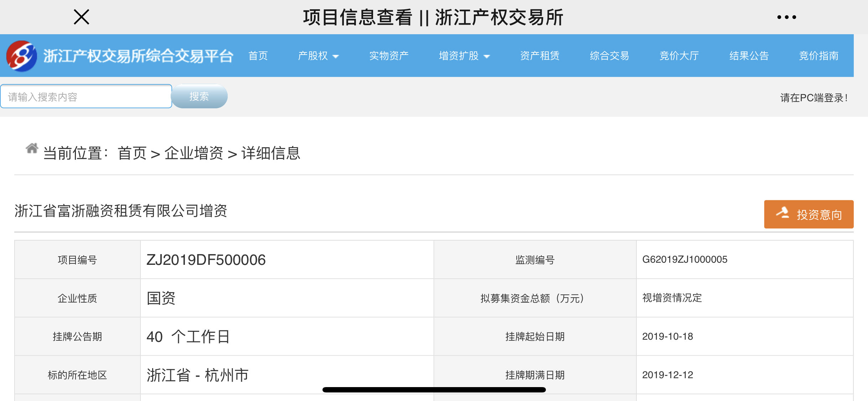Image resolution: width=868 pixels, height=401 pixels.
Task: Open the 资产租赁 nav item
Action: pos(540,56)
